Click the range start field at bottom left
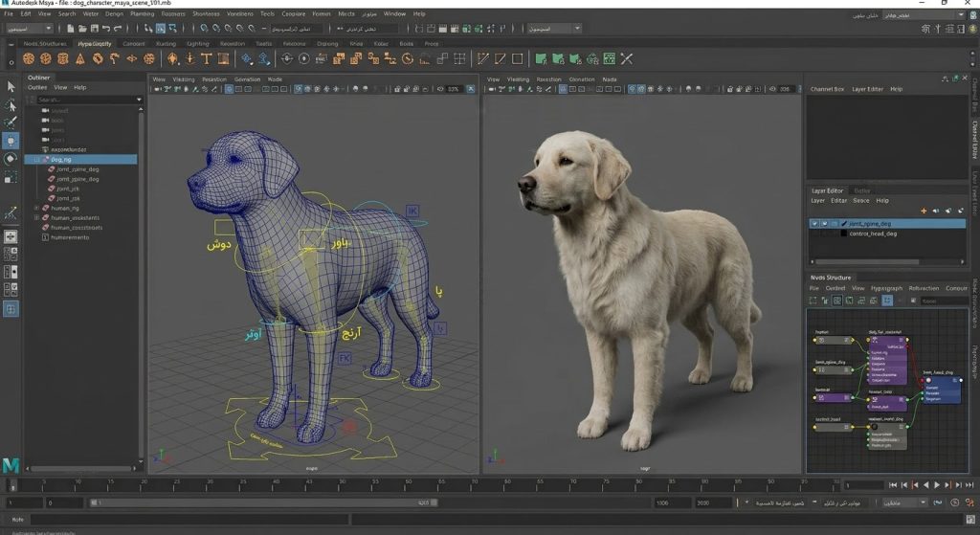Screen dimensions: 980x535 point(24,502)
